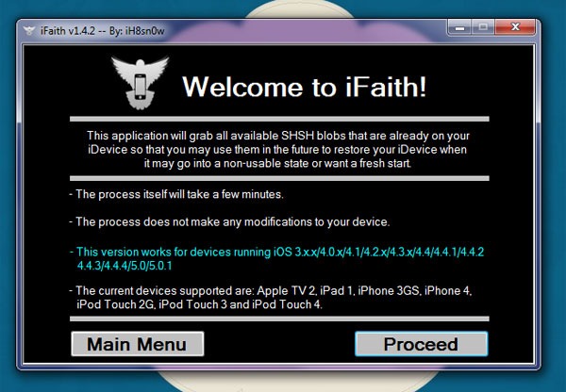Click the iFaith v1.4.2 title text
The height and width of the screenshot is (392, 566).
[x=103, y=31]
